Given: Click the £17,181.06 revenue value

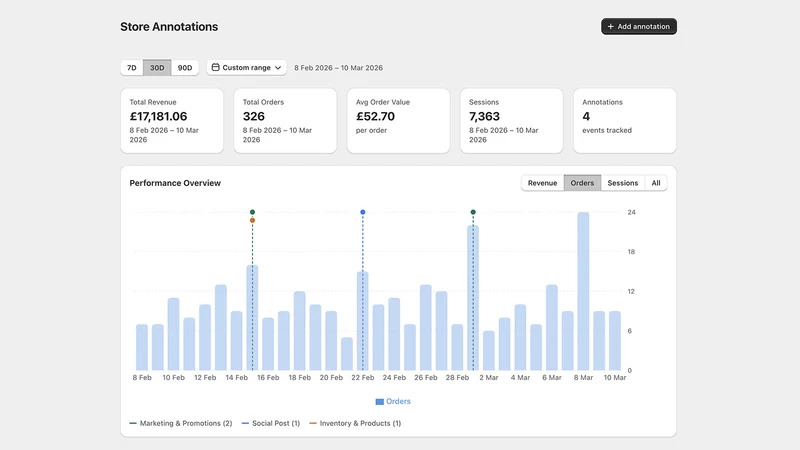Looking at the screenshot, I should pos(158,116).
